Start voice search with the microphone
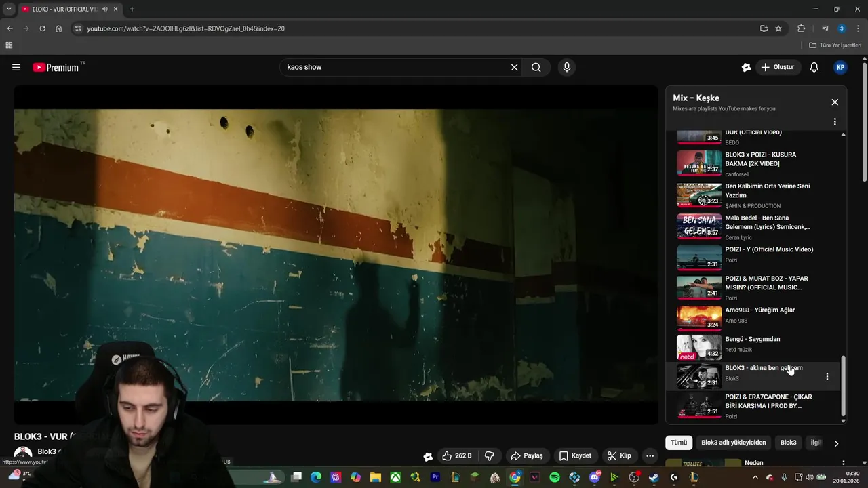The width and height of the screenshot is (868, 488). (x=567, y=67)
